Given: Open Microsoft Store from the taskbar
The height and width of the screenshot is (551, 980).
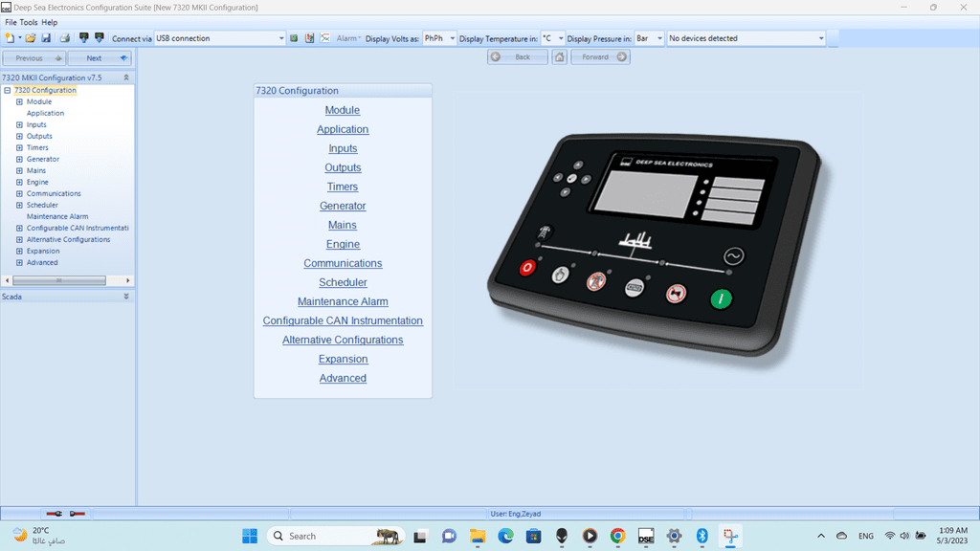Looking at the screenshot, I should pos(534,536).
